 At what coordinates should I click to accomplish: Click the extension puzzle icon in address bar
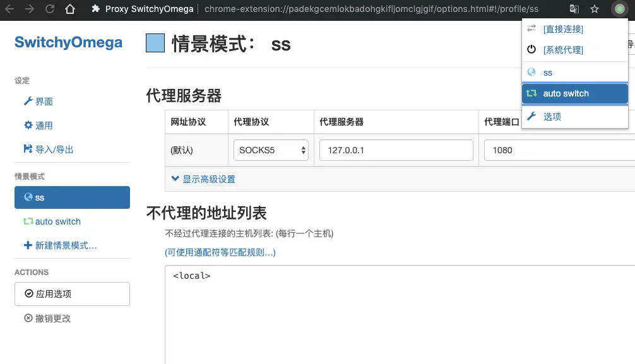95,8
